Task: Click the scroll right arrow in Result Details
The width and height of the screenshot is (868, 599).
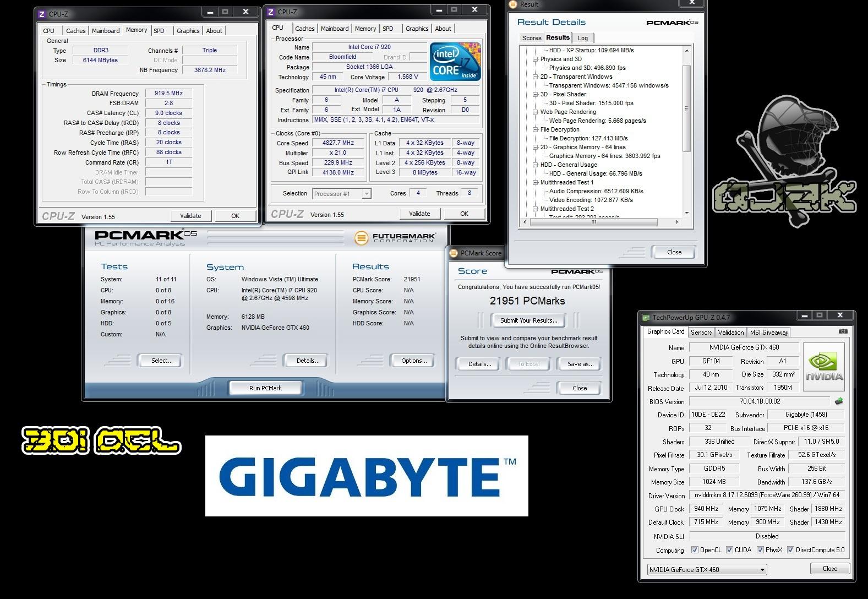Action: point(677,222)
